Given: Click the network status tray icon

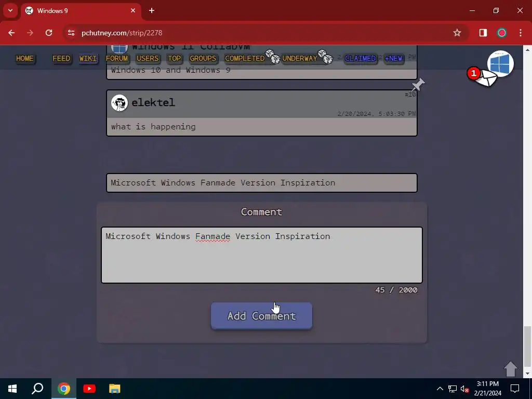Looking at the screenshot, I should click(x=453, y=389).
